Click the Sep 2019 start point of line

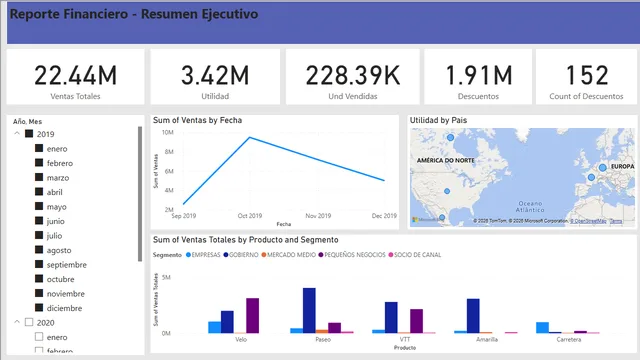pos(184,203)
